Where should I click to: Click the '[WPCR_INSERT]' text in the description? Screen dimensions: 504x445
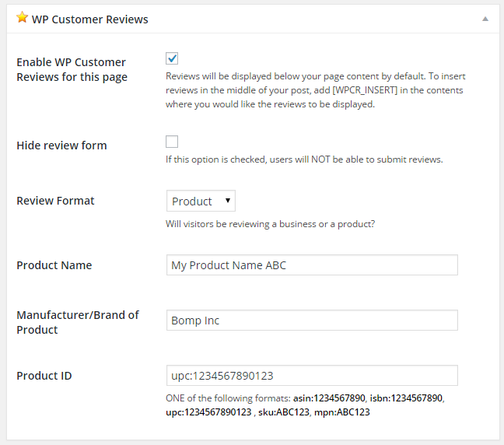[365, 90]
